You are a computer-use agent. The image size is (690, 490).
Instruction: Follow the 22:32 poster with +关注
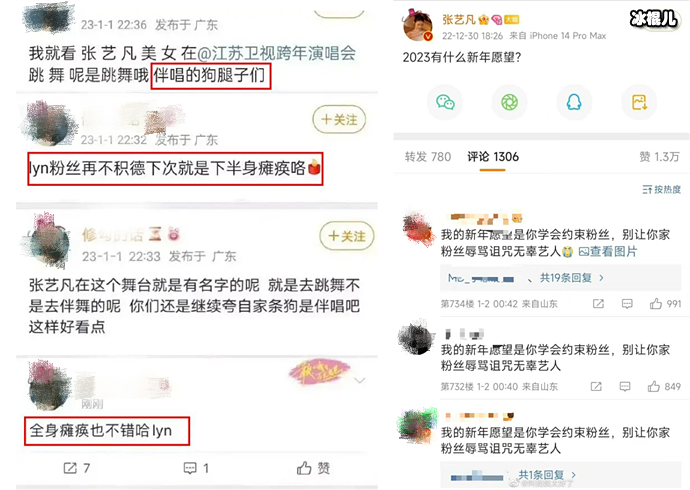[x=339, y=119]
